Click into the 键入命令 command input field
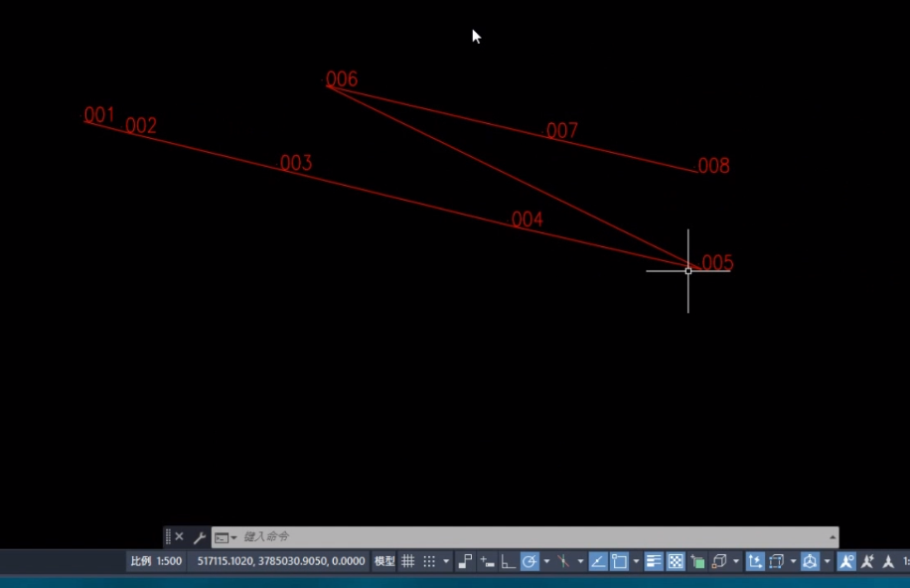This screenshot has width=910, height=588. [527, 537]
